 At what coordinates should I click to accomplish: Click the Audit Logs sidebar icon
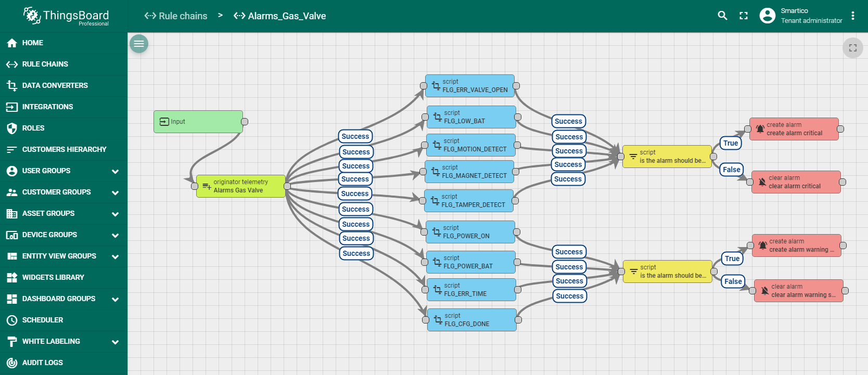(x=11, y=363)
